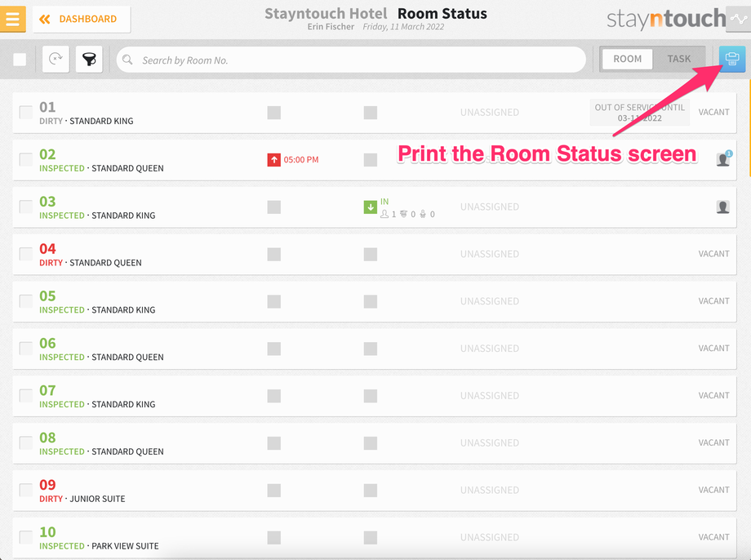The width and height of the screenshot is (751, 560).
Task: Switch to TASK view tab
Action: 678,59
